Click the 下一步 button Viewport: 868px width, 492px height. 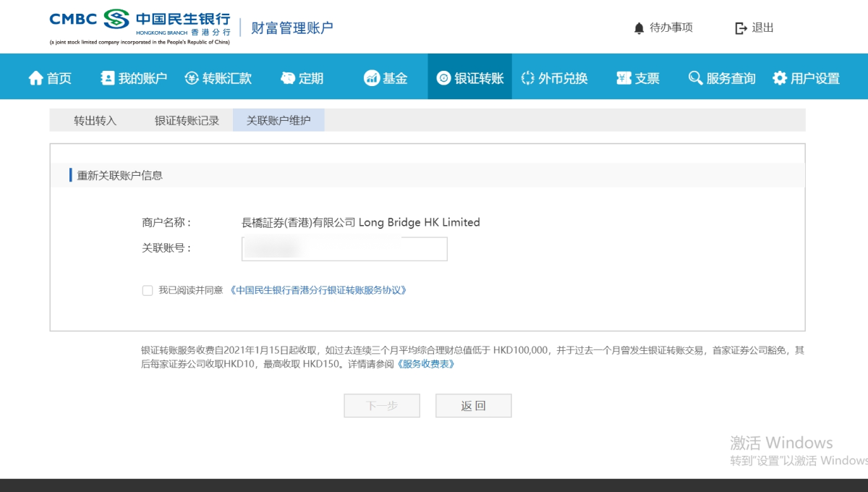[382, 406]
